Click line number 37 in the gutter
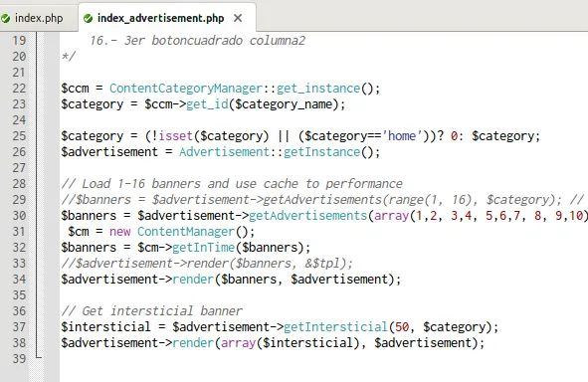The width and height of the screenshot is (588, 382). point(19,327)
